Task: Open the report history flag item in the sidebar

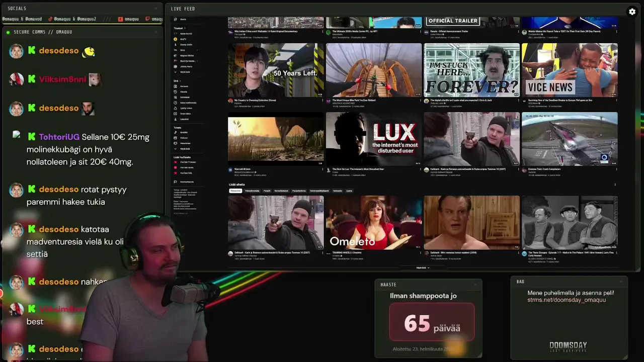Action: 183,182
